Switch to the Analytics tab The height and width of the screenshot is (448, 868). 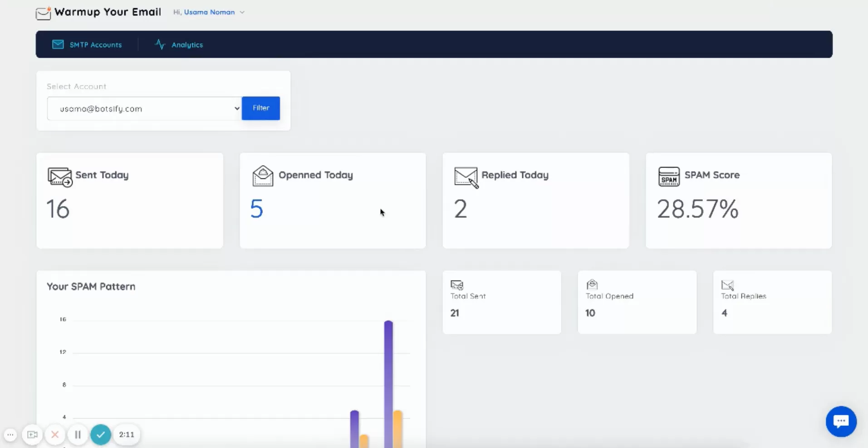179,44
